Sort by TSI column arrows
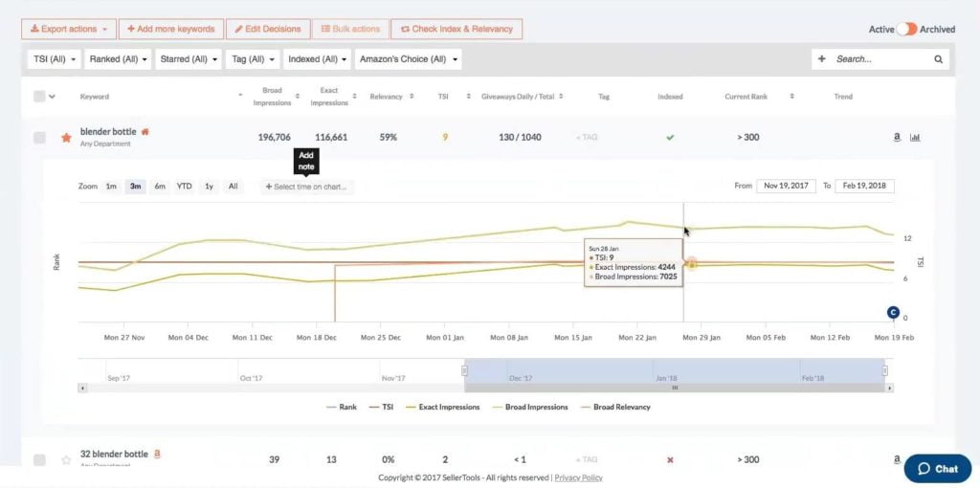 469,97
